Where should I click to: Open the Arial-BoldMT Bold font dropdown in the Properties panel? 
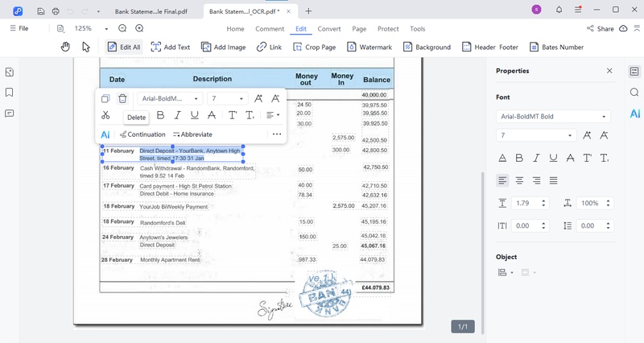tap(553, 117)
